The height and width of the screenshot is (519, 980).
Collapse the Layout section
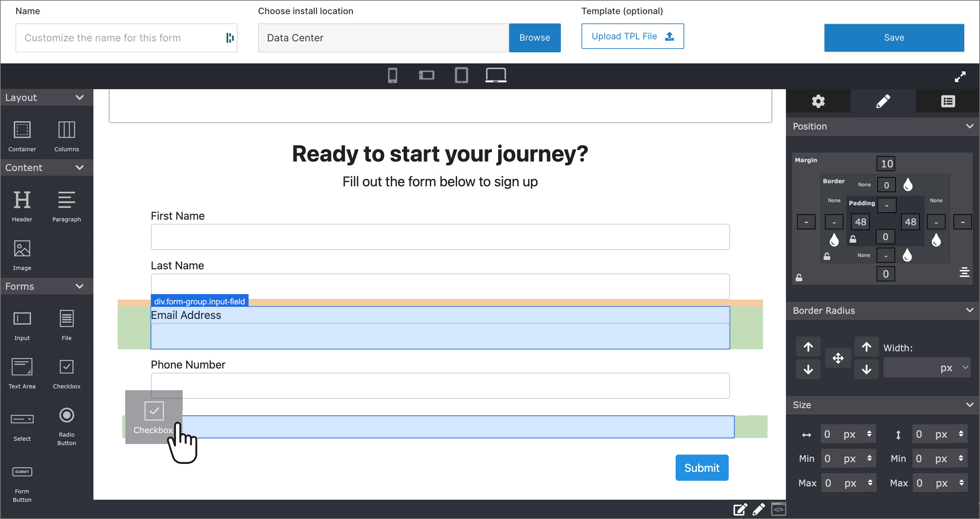point(80,97)
